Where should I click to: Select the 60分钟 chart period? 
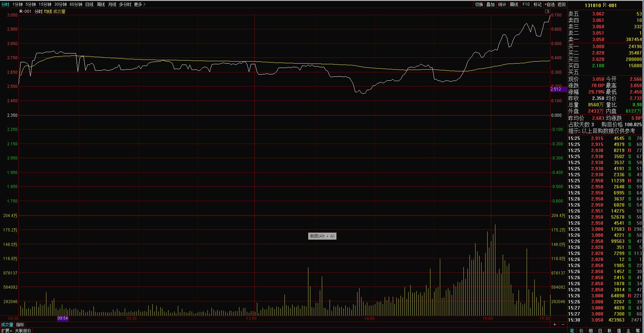pos(76,4)
